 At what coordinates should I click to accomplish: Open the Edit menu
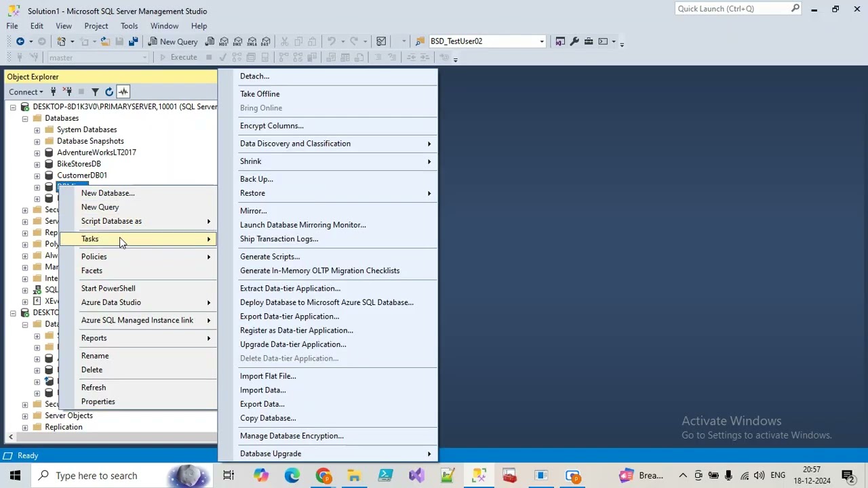click(x=37, y=26)
